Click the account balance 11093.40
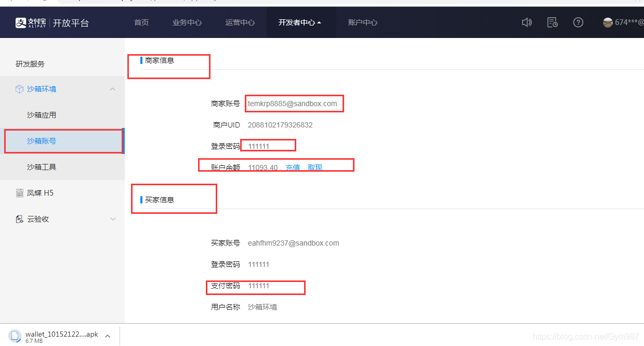644x346 pixels. coord(262,168)
